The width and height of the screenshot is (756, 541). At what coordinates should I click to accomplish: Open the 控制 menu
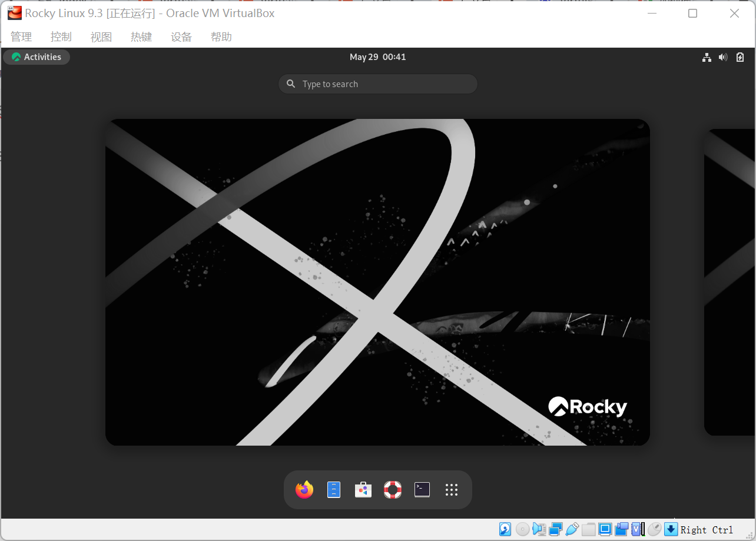[x=61, y=37]
